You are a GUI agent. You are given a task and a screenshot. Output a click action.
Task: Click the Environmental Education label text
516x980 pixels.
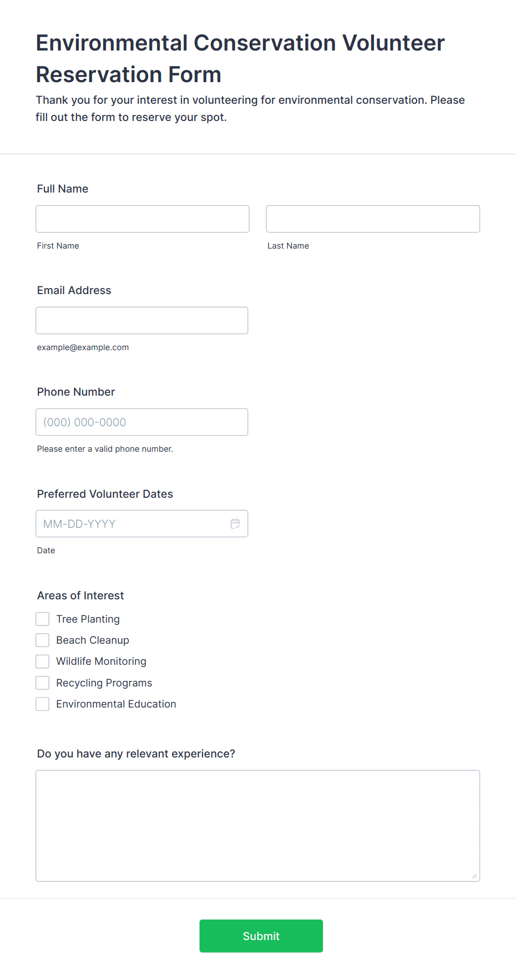point(116,704)
